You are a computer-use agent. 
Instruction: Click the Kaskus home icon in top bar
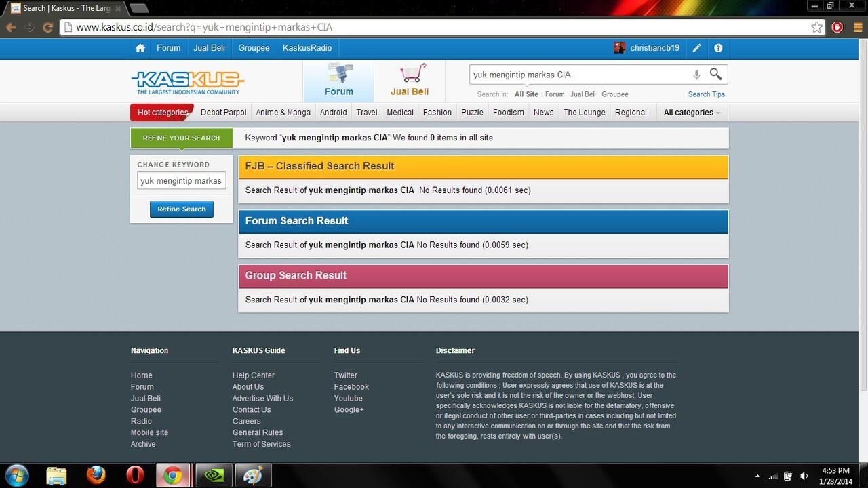pyautogui.click(x=140, y=48)
